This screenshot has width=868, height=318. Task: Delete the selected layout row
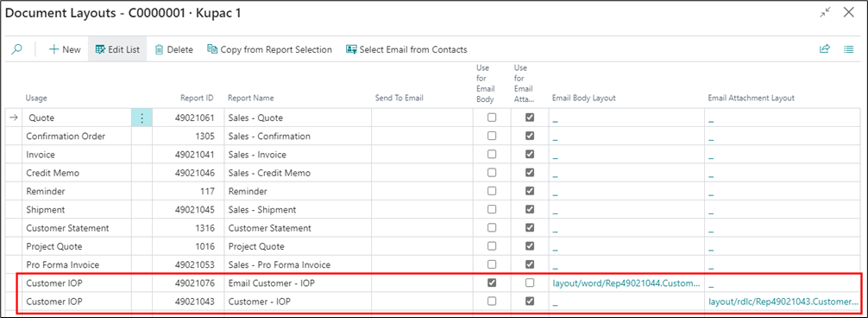point(173,49)
